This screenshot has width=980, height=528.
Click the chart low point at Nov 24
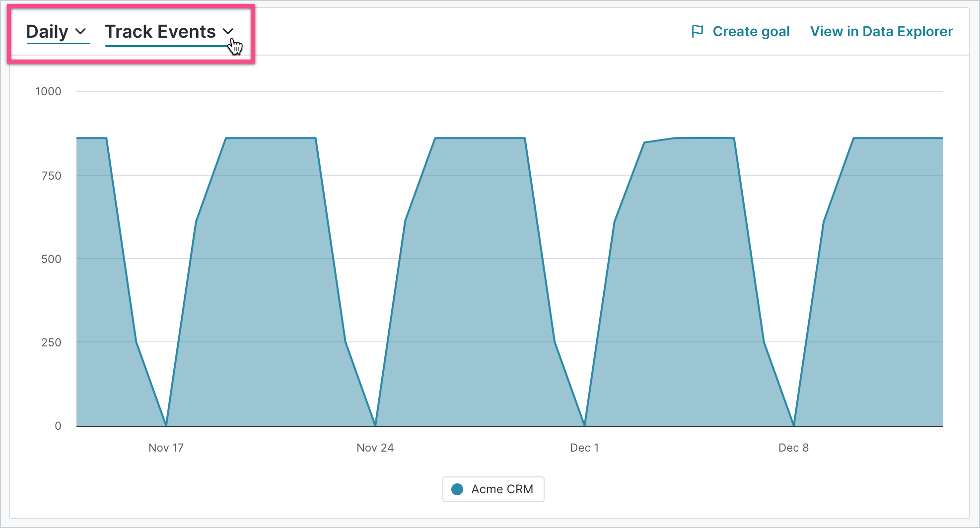coord(375,425)
